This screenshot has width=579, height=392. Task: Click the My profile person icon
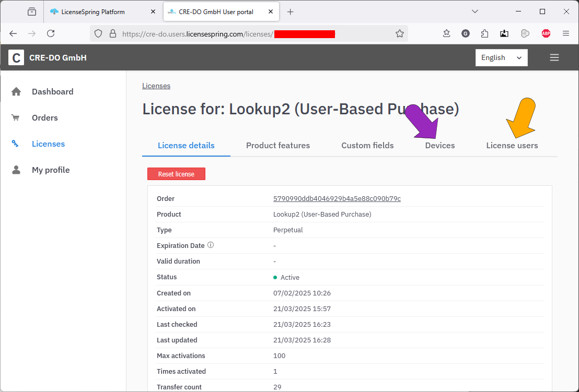point(16,170)
